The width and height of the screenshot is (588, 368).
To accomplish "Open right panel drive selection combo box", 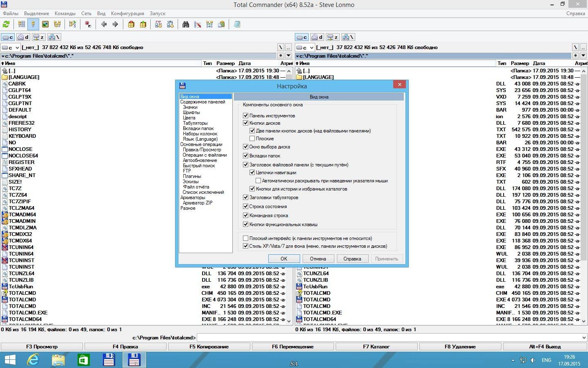I will [x=305, y=47].
